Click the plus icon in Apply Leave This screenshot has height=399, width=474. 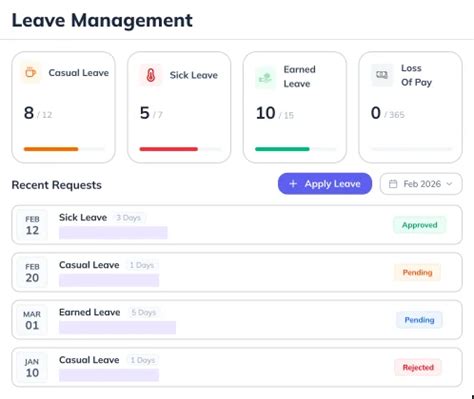293,184
